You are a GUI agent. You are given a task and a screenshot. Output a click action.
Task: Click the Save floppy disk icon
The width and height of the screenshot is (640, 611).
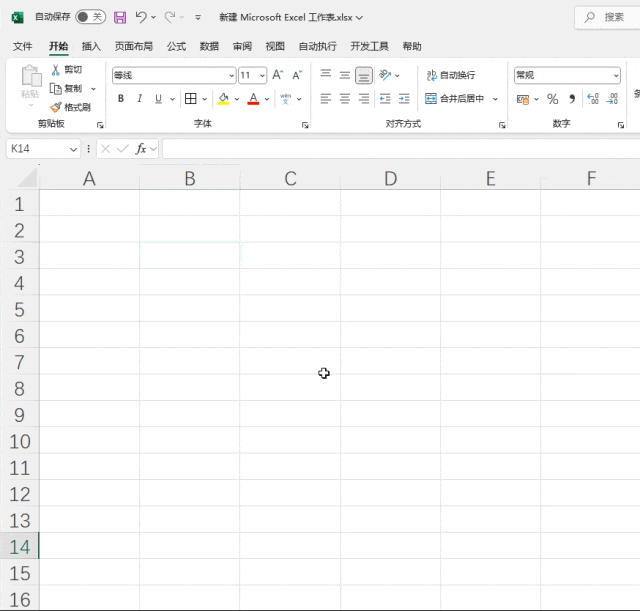120,18
